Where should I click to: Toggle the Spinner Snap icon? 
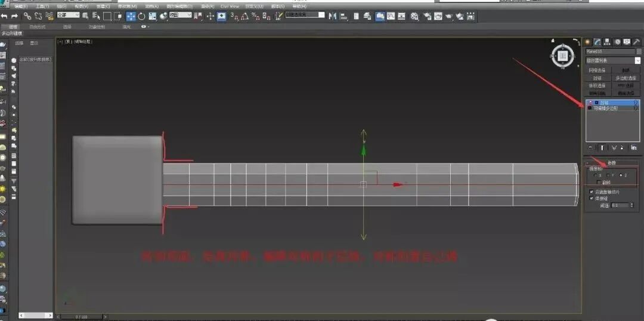tap(267, 16)
